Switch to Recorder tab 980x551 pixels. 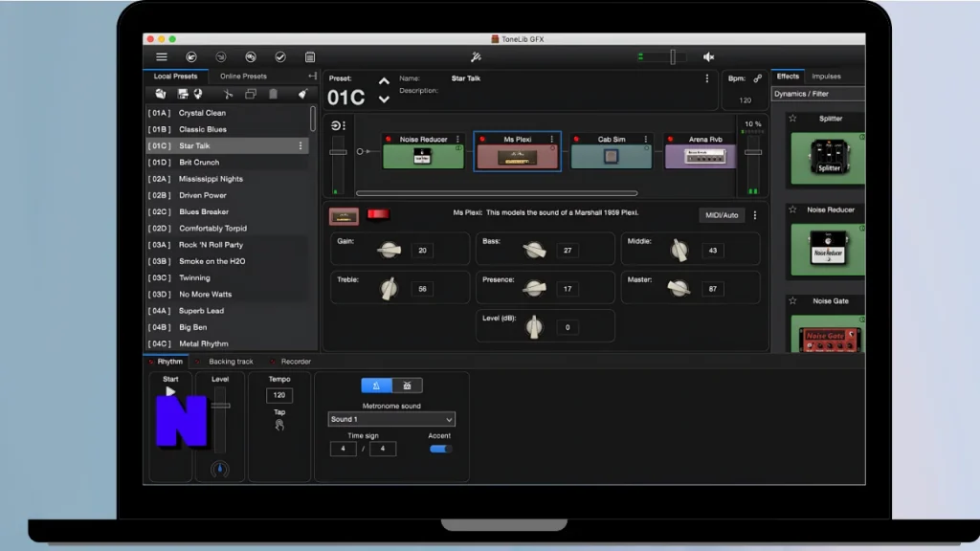pyautogui.click(x=296, y=362)
